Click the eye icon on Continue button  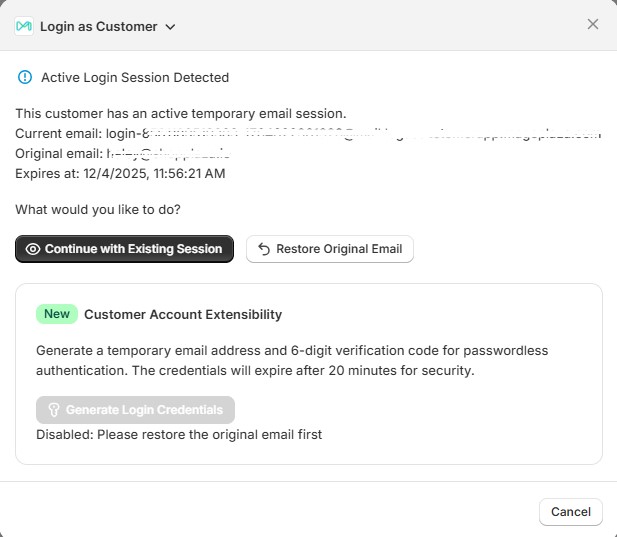33,249
